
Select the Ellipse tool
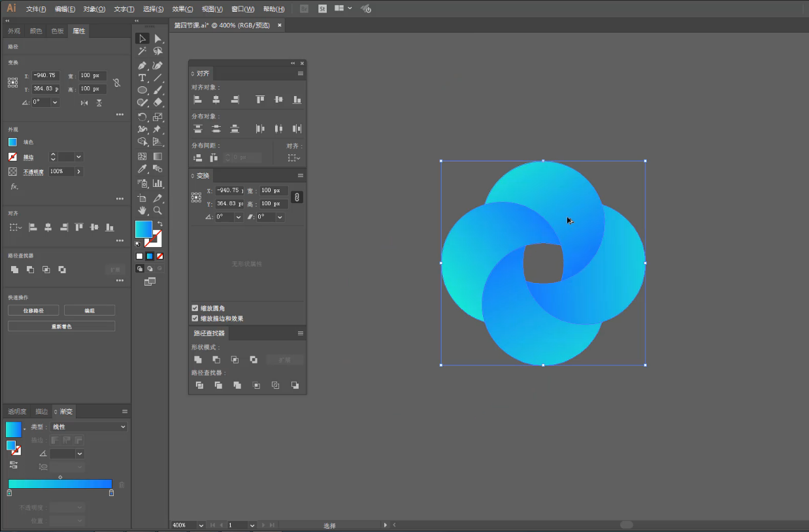pos(142,90)
